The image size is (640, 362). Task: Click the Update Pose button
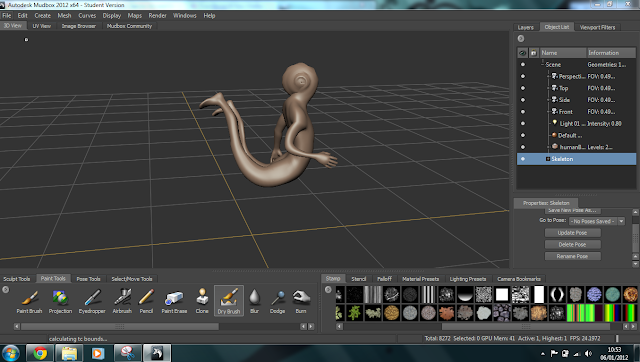[573, 233]
